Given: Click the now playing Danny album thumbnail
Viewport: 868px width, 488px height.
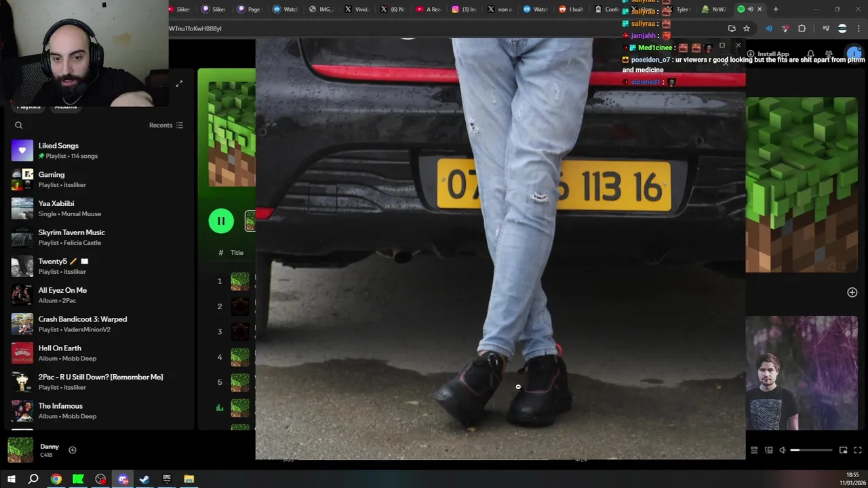Looking at the screenshot, I should [x=20, y=450].
